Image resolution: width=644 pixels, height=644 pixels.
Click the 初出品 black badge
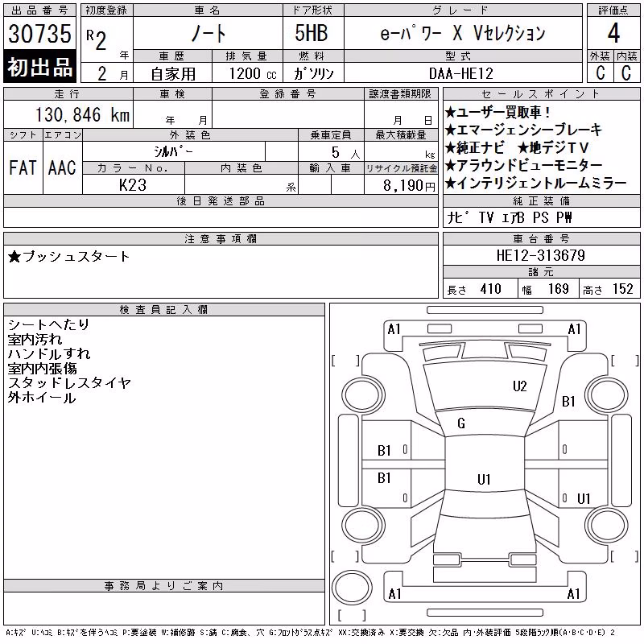click(x=39, y=67)
